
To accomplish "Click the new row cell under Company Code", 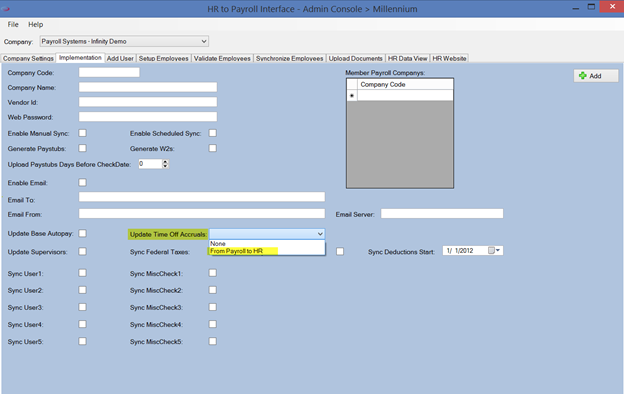I will (x=405, y=96).
